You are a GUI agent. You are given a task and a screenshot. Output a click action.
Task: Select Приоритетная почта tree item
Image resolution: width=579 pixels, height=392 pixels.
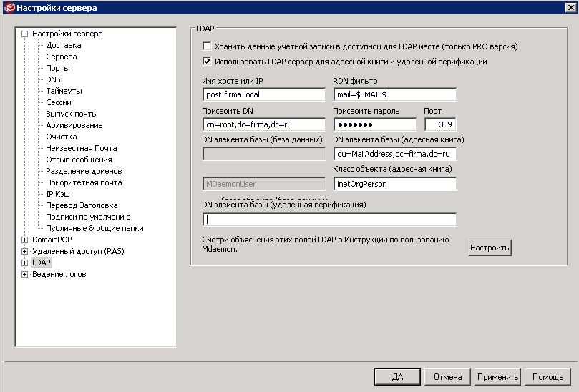pyautogui.click(x=84, y=182)
